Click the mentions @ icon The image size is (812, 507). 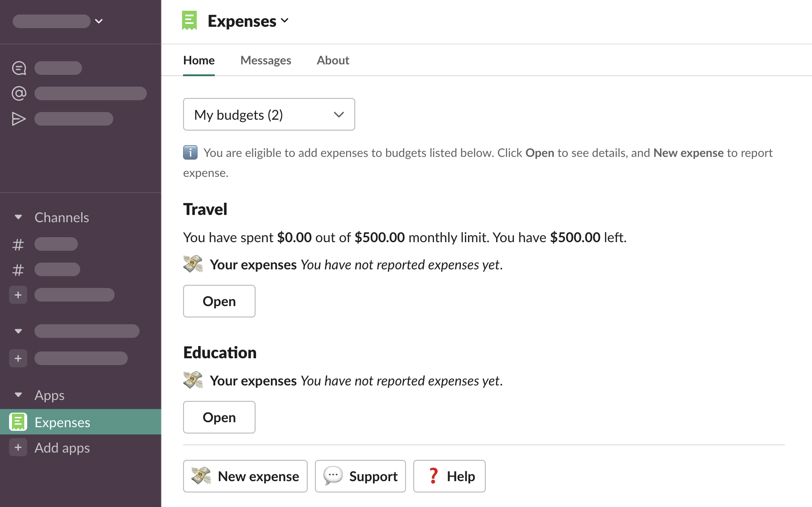tap(19, 93)
